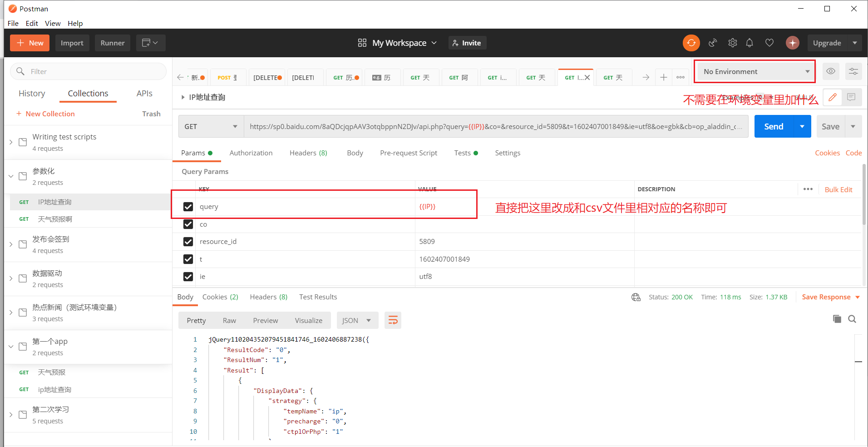868x447 pixels.
Task: Click the workspace grid icon
Action: pyautogui.click(x=362, y=43)
